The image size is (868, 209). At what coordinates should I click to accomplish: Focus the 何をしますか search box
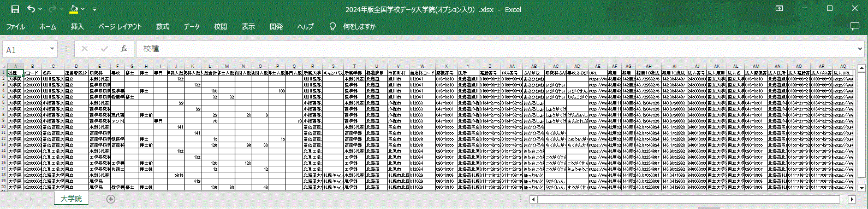(x=359, y=26)
